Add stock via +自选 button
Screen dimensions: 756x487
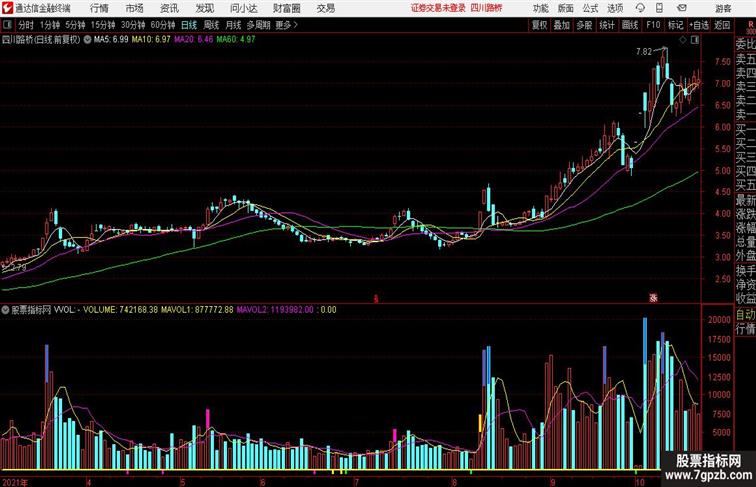coord(699,25)
